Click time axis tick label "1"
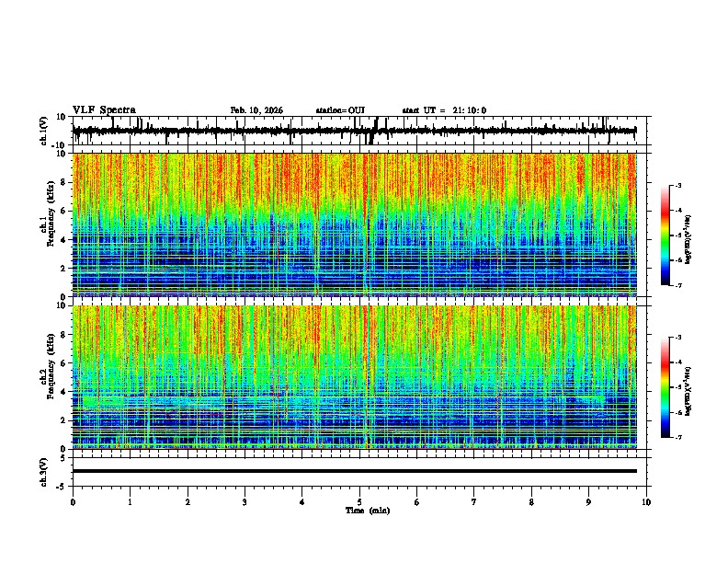Screen dimensions: 728x563 [130, 502]
